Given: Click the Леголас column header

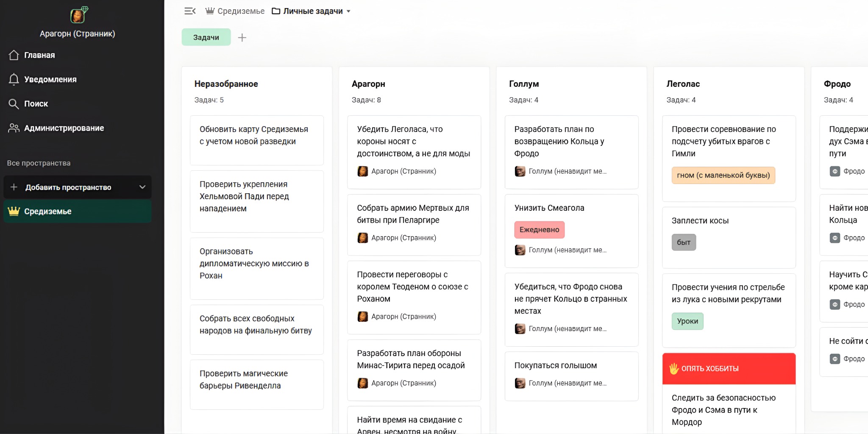Looking at the screenshot, I should pos(683,84).
